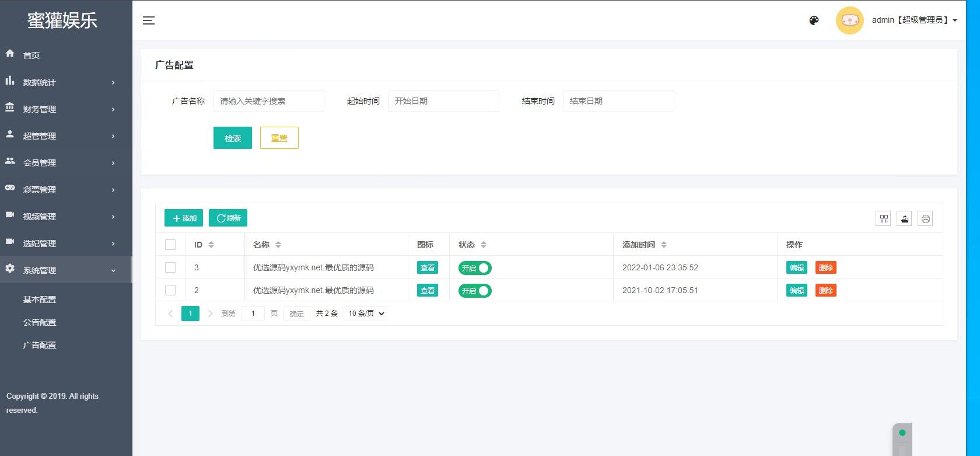Focus the 广告名称 keyword search field

click(x=269, y=101)
